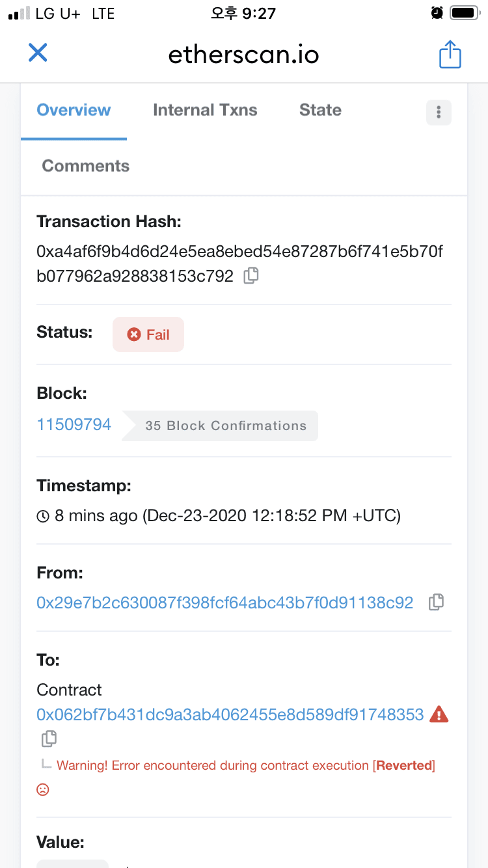Tap the clock icon beside the timestamp
Screen dimensions: 488x868
pyautogui.click(x=43, y=517)
